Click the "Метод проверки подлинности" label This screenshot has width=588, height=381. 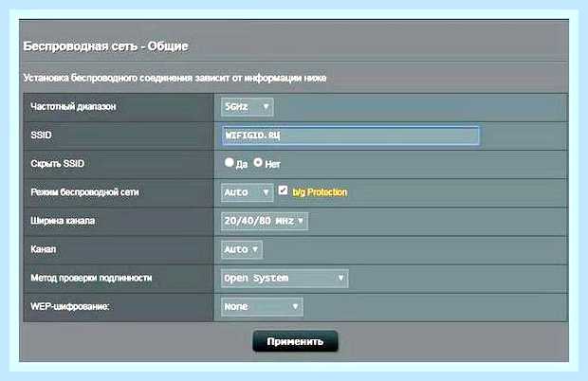coord(91,278)
